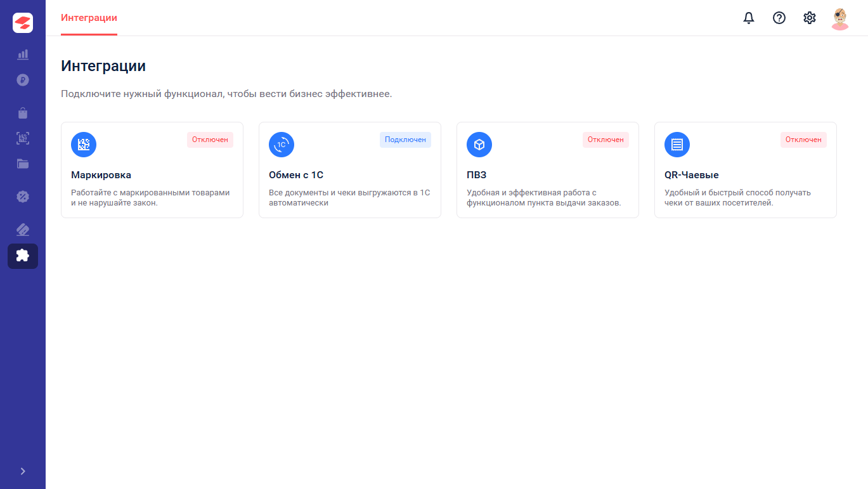Image resolution: width=868 pixels, height=489 pixels.
Task: Click the app logo in sidebar
Action: 23,23
